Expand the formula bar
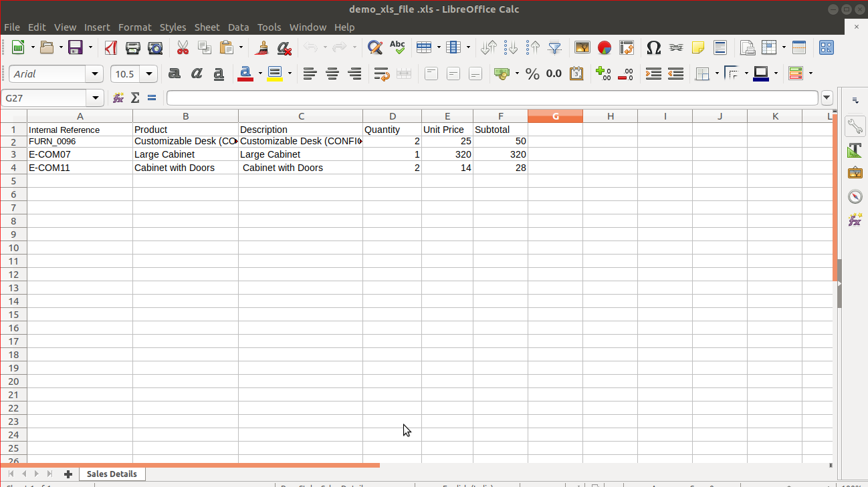This screenshot has height=487, width=868. (x=827, y=98)
